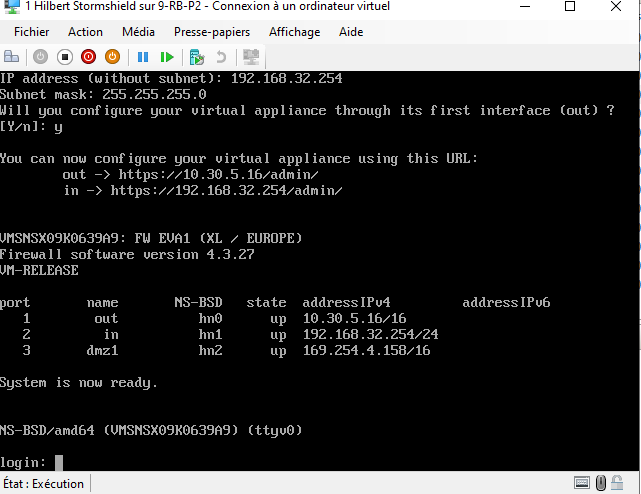The image size is (641, 494).
Task: Create a checkpoint using the toolbar icon
Action: pyautogui.click(x=197, y=57)
